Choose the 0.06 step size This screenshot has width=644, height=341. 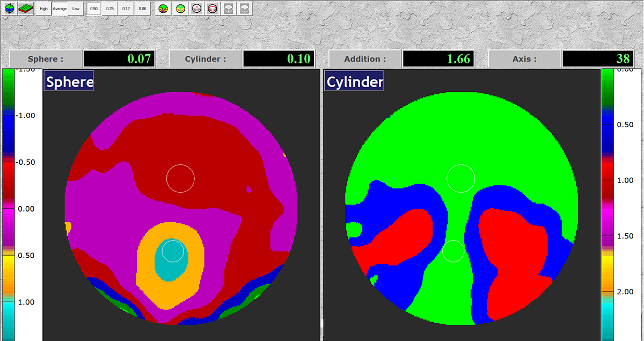[x=142, y=9]
